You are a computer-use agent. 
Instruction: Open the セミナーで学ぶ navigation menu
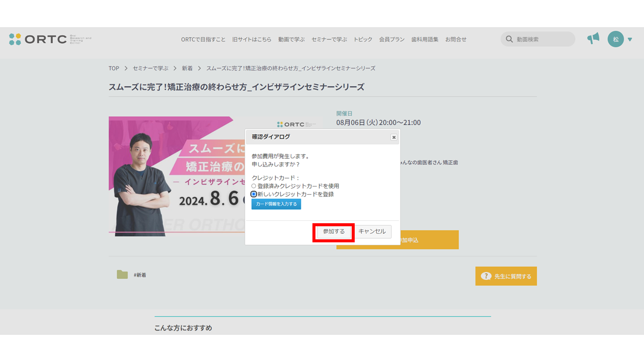coord(329,39)
